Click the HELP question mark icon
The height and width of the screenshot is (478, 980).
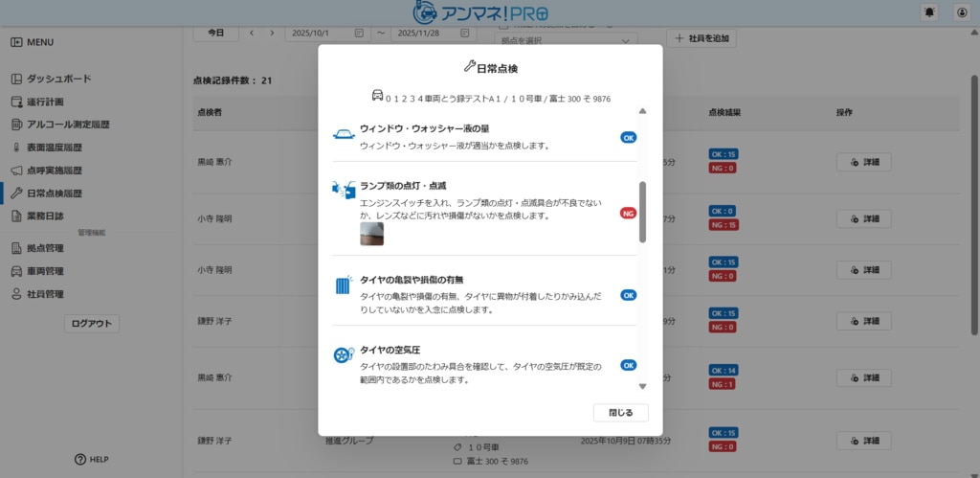[80, 460]
